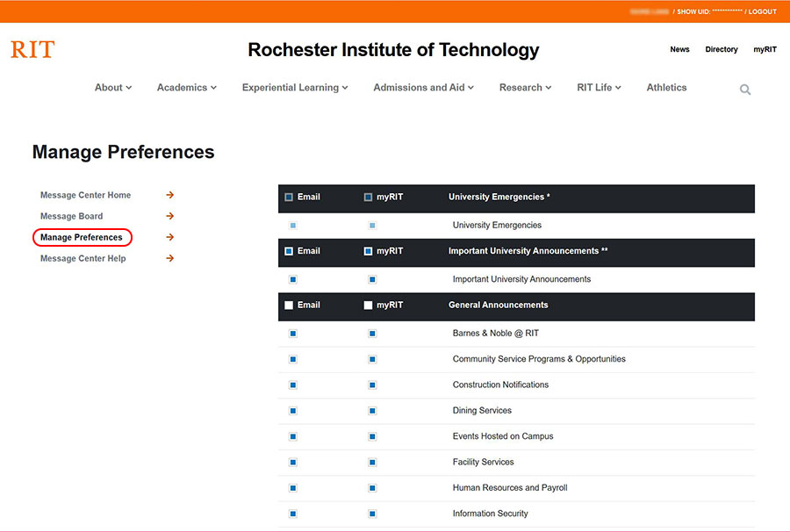Toggle myRIT checkbox for Dining Services

coord(372,411)
